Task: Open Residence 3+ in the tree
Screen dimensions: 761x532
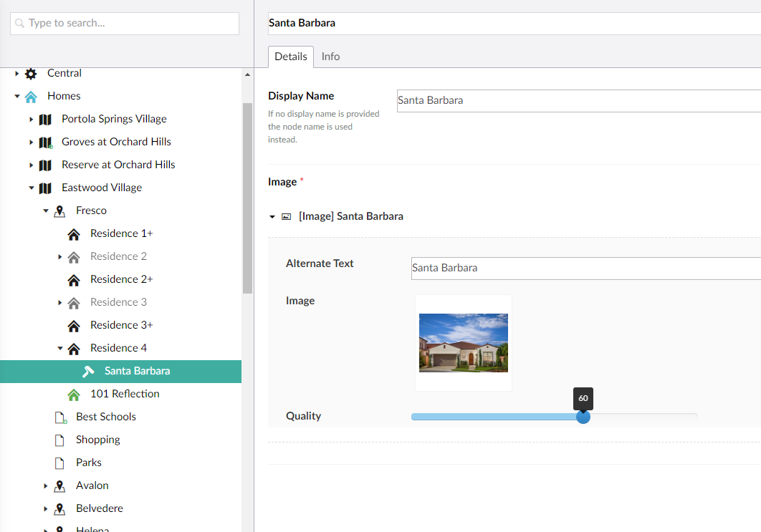Action: (x=121, y=325)
